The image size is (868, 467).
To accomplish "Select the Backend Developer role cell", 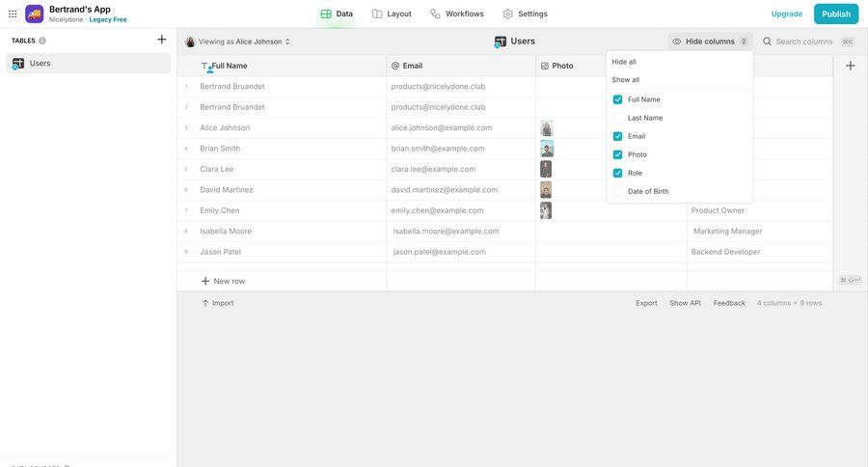I will click(760, 252).
